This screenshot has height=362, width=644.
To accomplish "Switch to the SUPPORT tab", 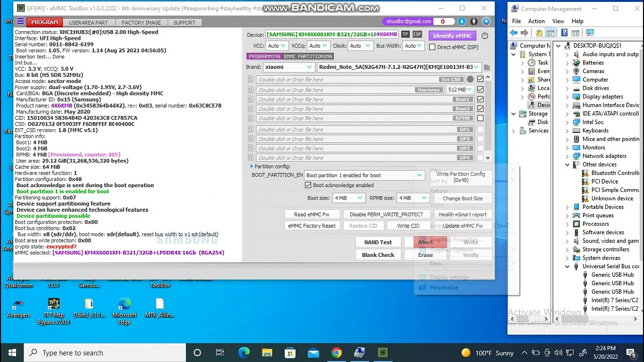I will 184,22.
